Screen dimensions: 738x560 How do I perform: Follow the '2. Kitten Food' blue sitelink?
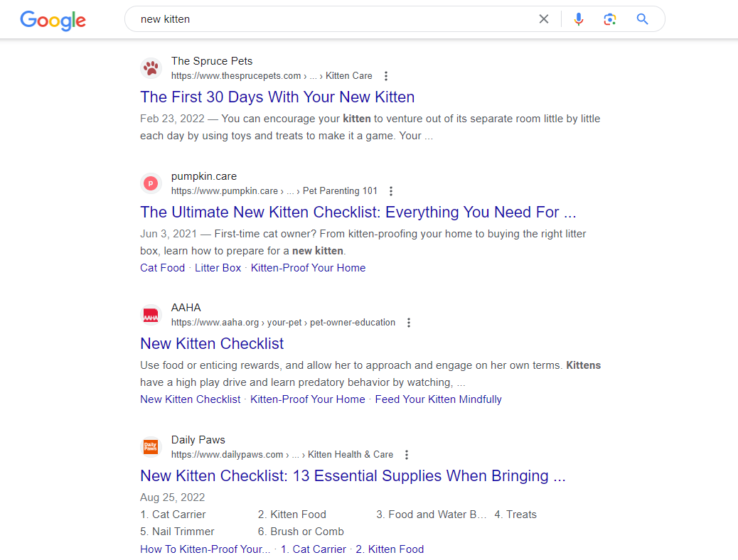coord(390,549)
